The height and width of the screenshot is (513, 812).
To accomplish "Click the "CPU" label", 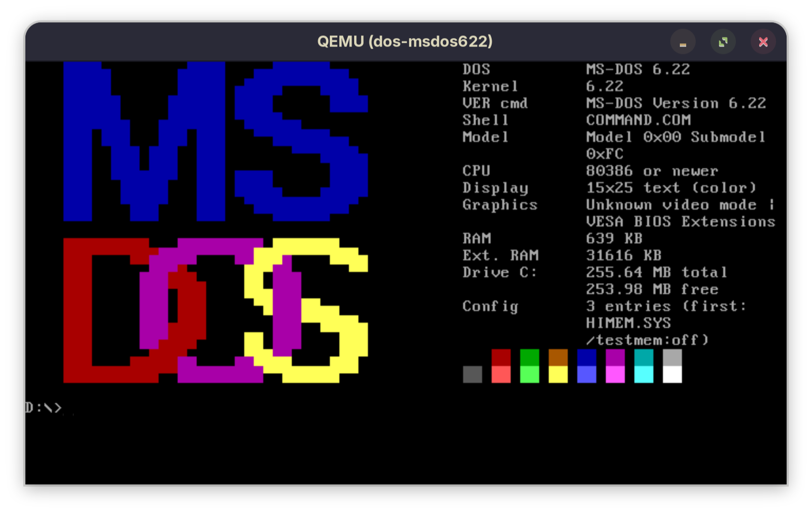I will click(476, 171).
